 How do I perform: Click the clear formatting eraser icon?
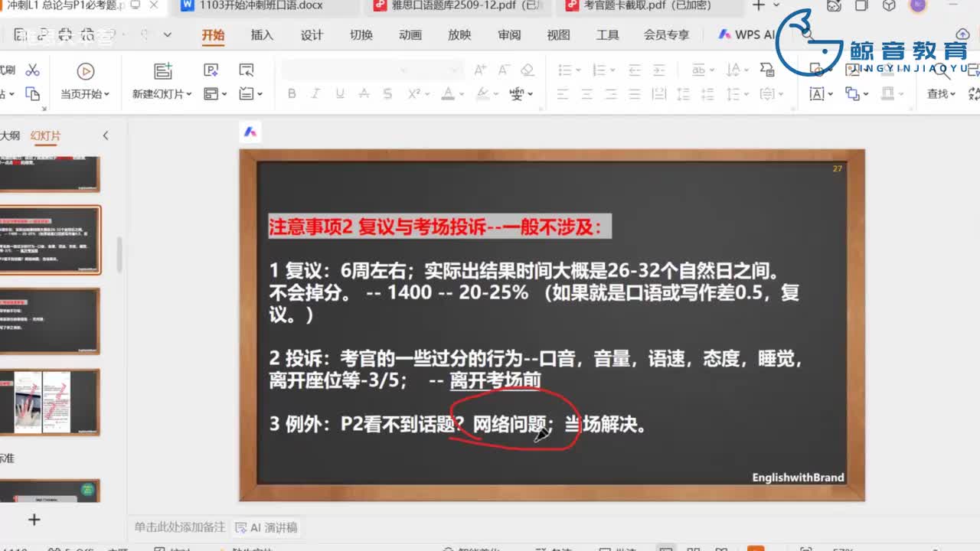coord(527,70)
